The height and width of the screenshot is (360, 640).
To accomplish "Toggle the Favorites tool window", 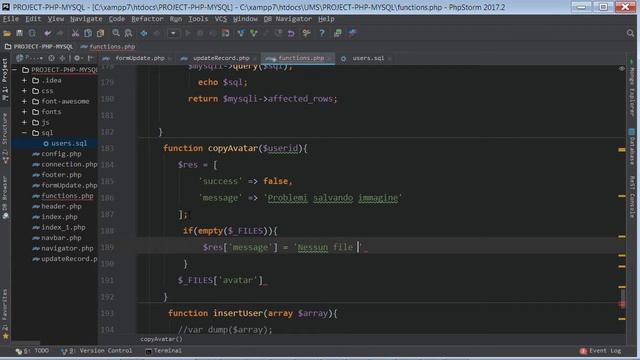I will [x=5, y=314].
